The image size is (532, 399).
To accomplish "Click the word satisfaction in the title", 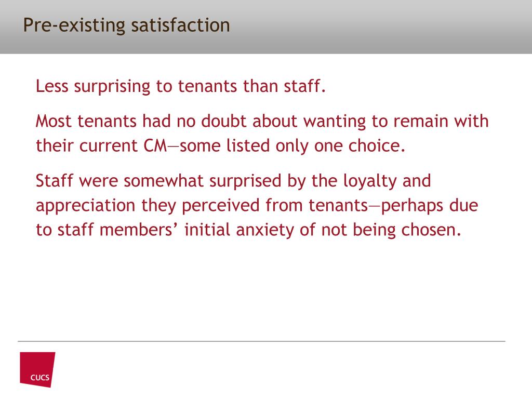I will (180, 25).
